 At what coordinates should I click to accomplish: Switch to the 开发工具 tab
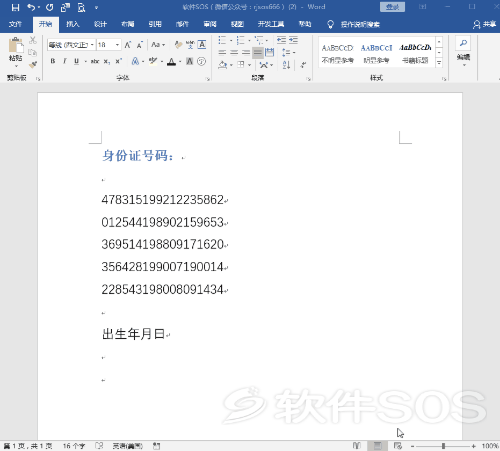point(271,24)
